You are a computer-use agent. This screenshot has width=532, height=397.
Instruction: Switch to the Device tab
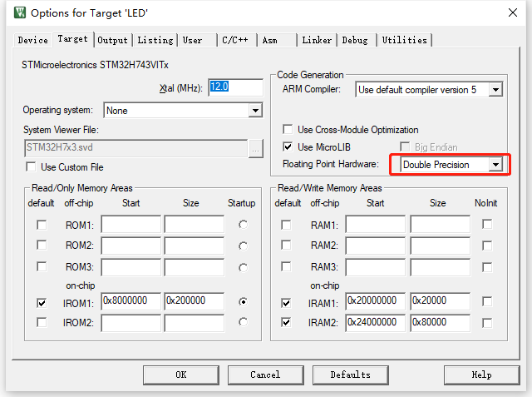(33, 40)
